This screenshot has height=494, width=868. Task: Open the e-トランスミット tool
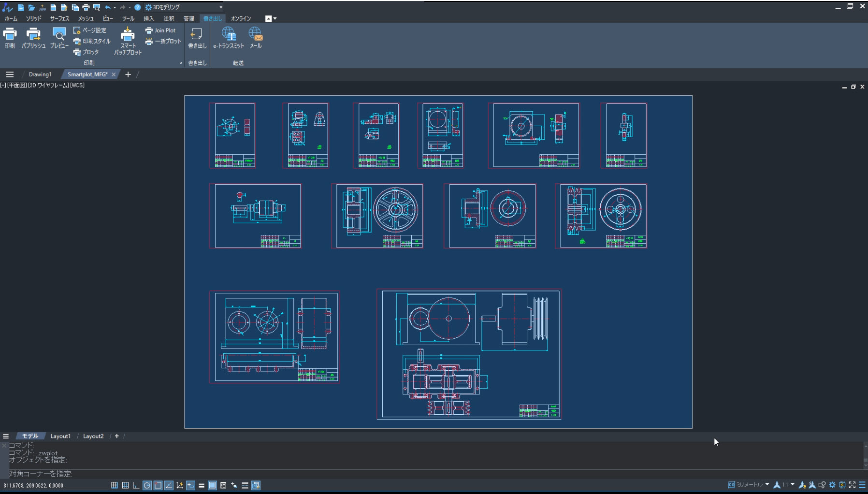tap(229, 38)
